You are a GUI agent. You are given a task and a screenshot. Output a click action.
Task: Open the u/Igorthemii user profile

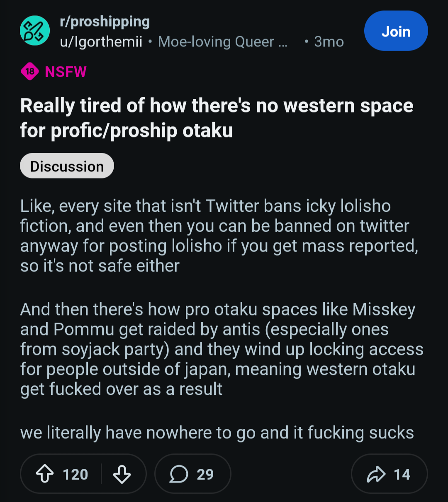click(101, 42)
